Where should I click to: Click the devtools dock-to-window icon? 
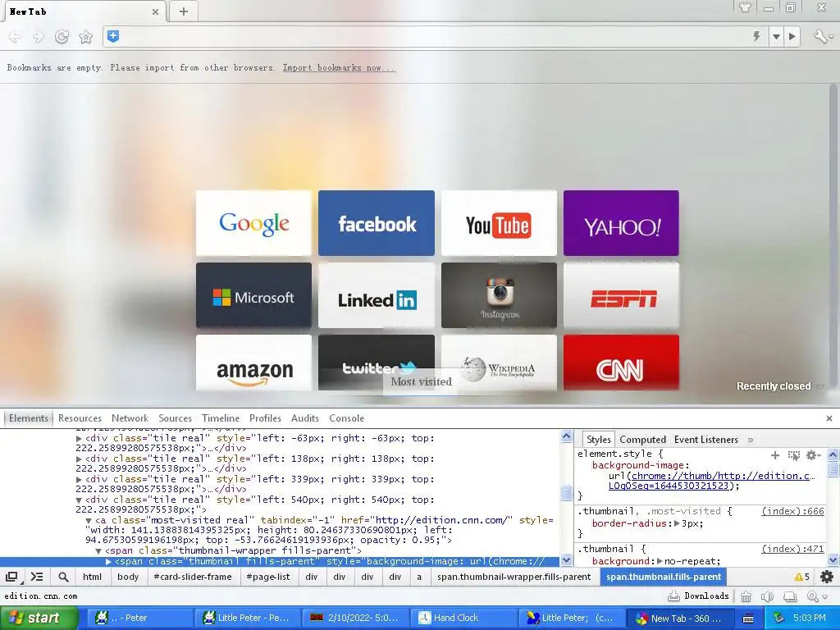(x=11, y=577)
